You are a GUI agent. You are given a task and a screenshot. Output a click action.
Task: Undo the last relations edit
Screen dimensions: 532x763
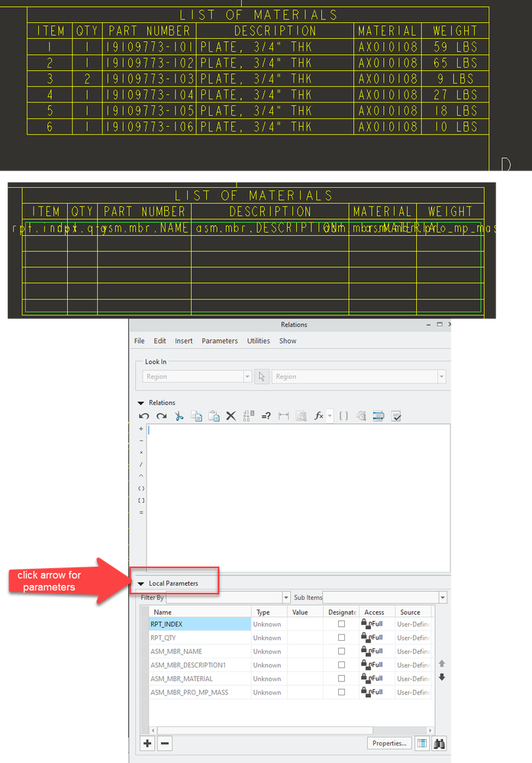(x=144, y=416)
